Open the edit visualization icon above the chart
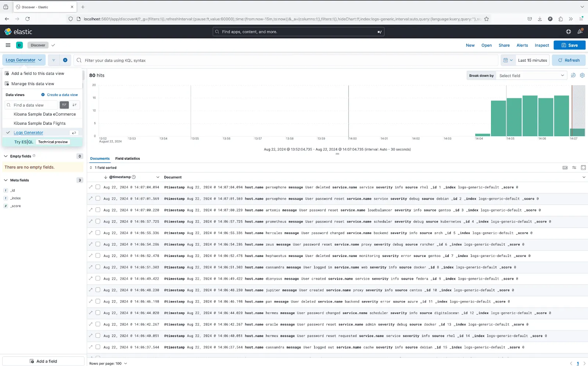 click(573, 75)
